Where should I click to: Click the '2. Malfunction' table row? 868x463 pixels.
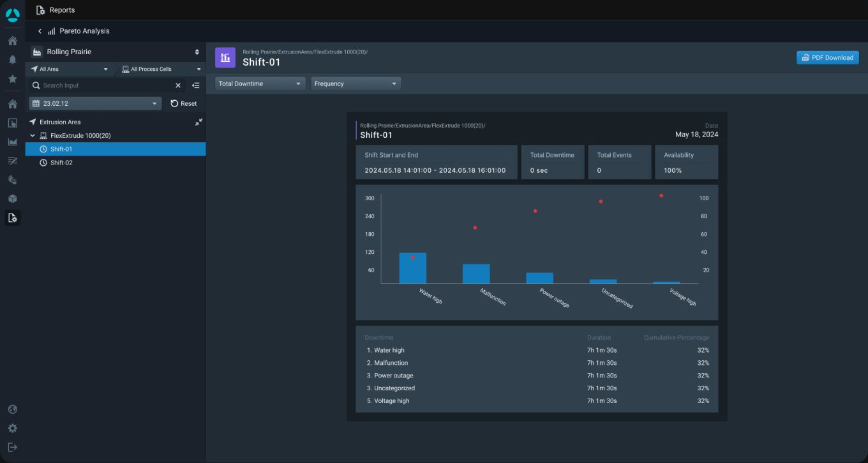[x=537, y=363]
